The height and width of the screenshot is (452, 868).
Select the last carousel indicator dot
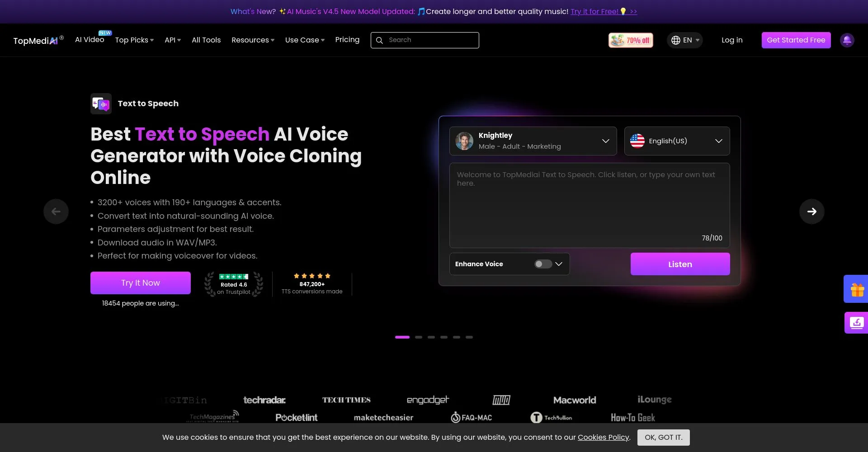click(x=469, y=337)
